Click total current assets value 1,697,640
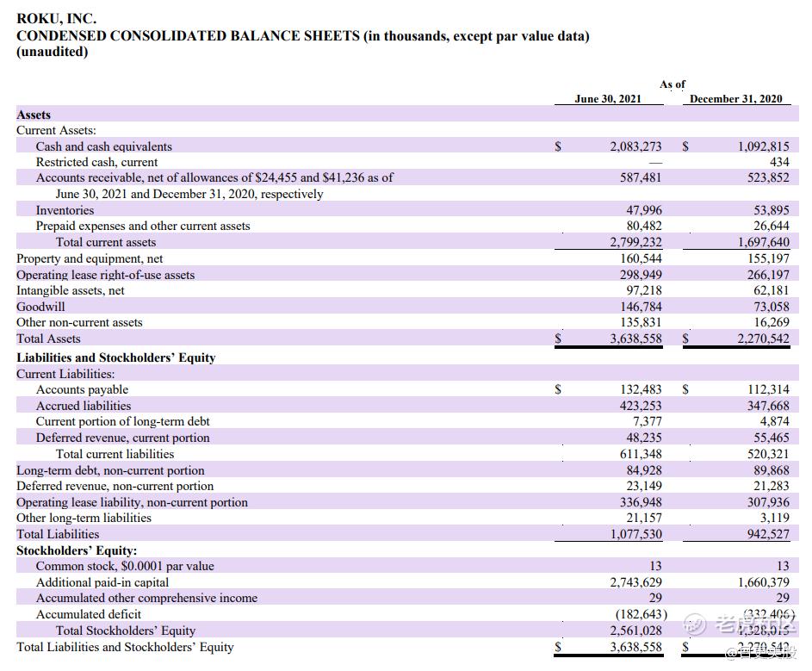 click(763, 242)
